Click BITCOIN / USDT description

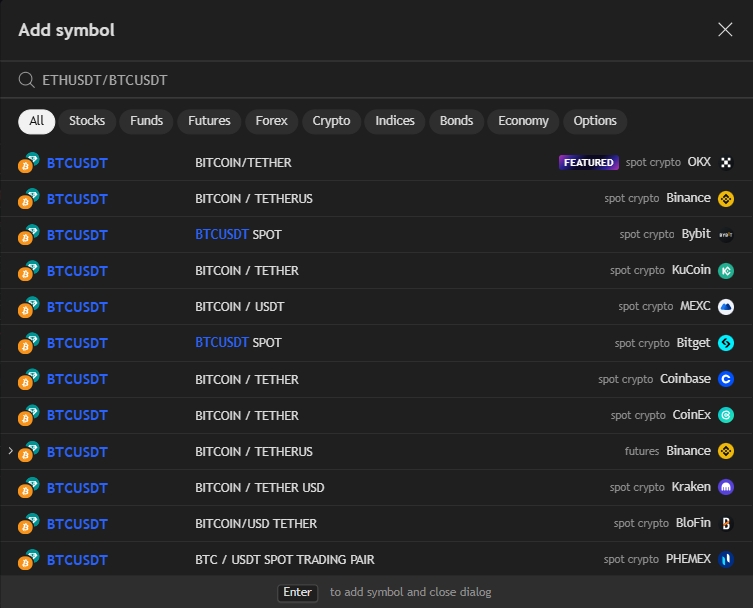coord(240,306)
